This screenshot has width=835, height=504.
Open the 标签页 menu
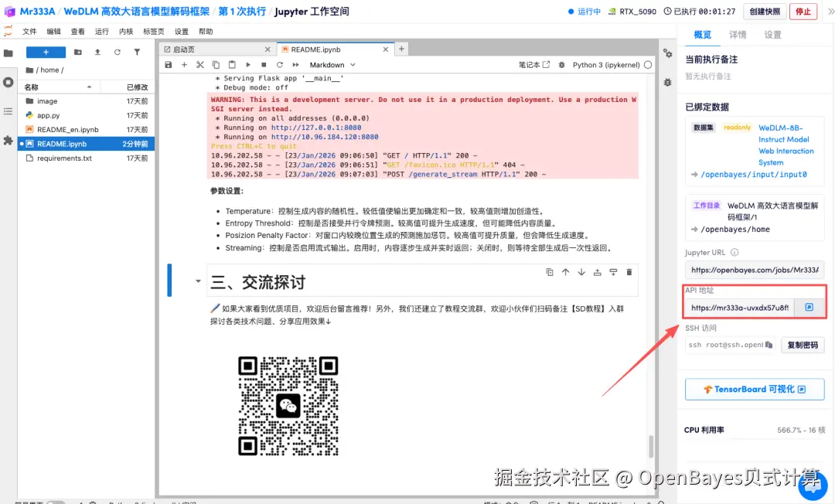[x=153, y=32]
